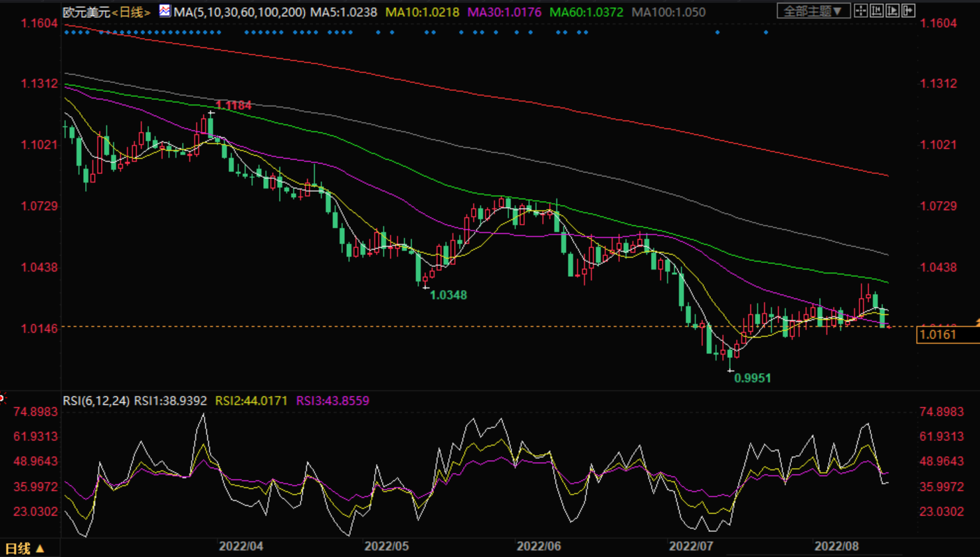Click the <日线> period label in chart title

point(131,12)
